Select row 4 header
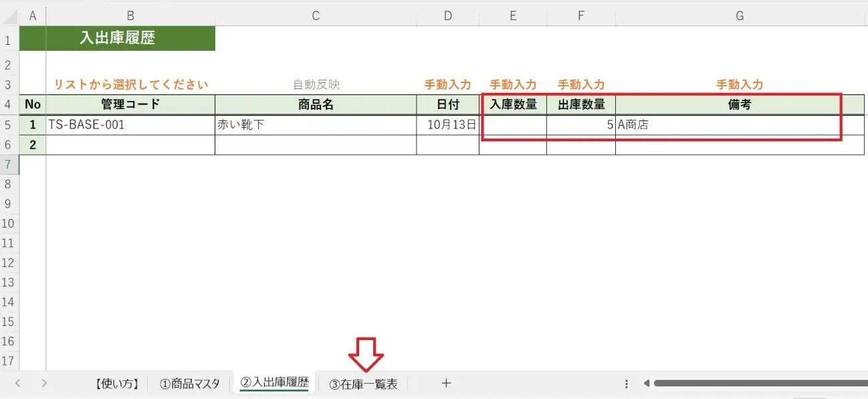 (9, 104)
